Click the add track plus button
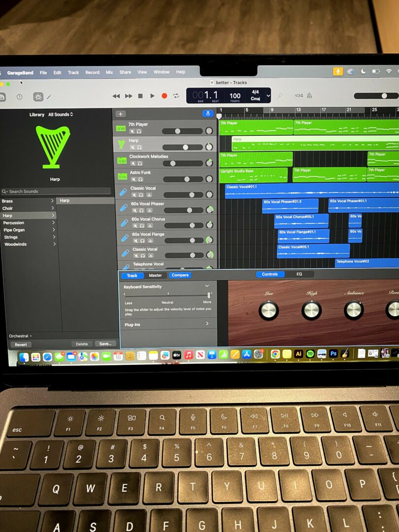This screenshot has height=532, width=399. point(120,114)
